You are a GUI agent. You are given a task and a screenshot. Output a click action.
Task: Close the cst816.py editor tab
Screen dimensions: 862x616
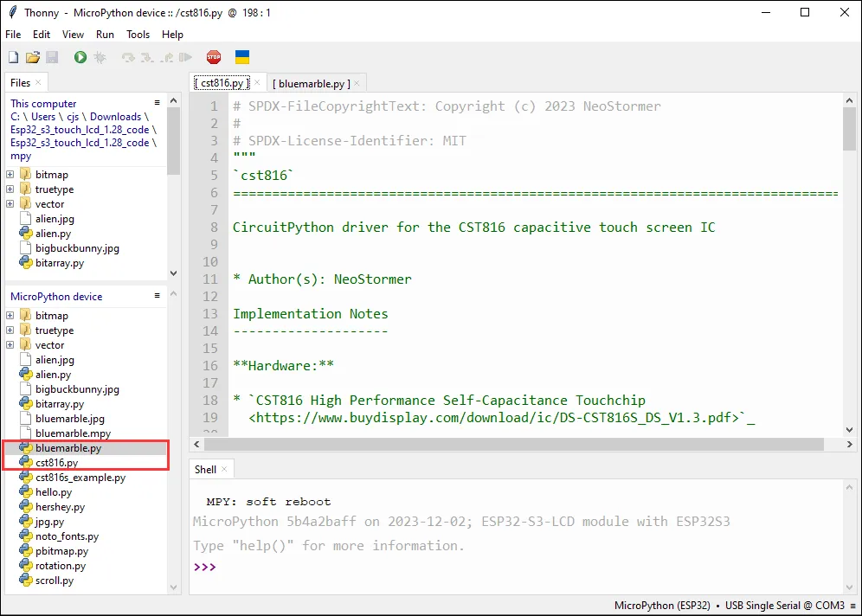[x=257, y=83]
